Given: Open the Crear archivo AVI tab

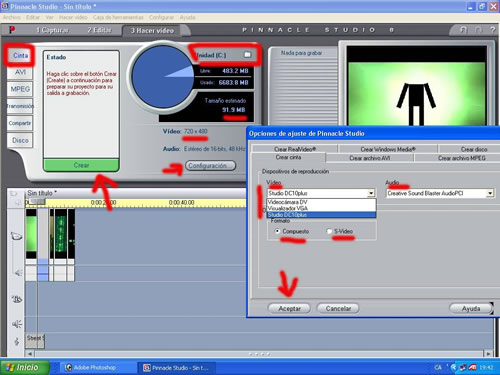Looking at the screenshot, I should click(x=370, y=158).
